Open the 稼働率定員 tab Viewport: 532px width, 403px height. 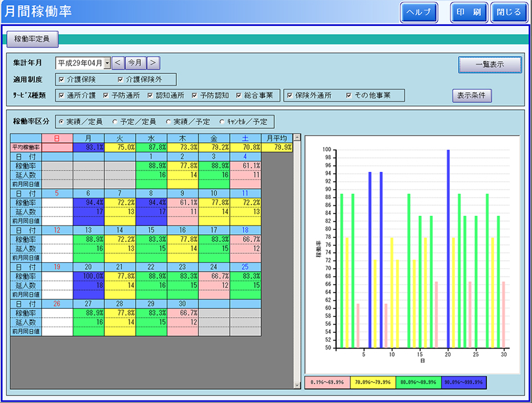[x=32, y=39]
